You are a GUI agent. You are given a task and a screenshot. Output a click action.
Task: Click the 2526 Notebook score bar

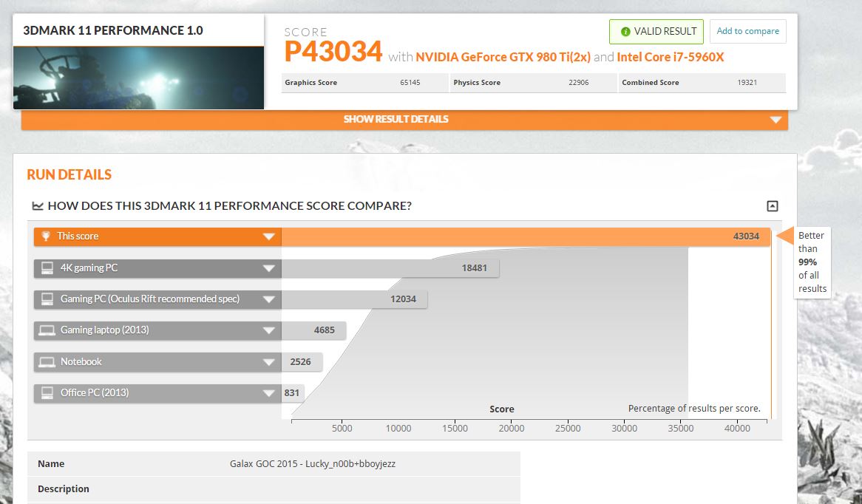point(302,361)
